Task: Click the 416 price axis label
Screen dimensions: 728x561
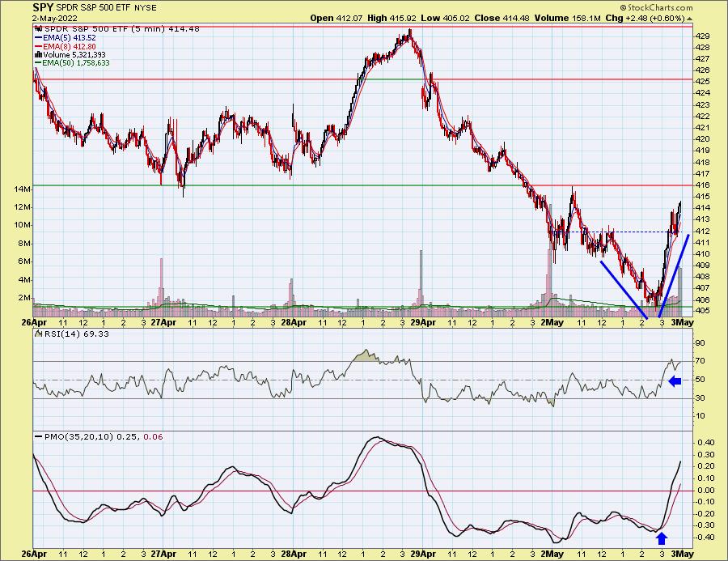Action: (x=702, y=185)
